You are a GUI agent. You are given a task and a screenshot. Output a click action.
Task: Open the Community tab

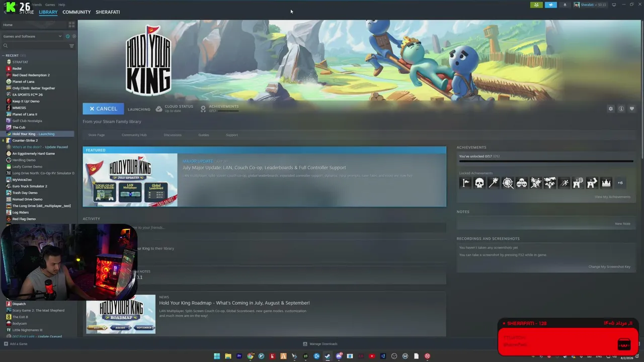[x=76, y=12]
